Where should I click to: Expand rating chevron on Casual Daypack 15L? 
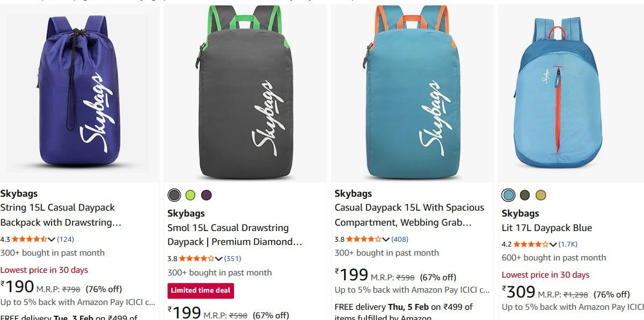click(386, 239)
